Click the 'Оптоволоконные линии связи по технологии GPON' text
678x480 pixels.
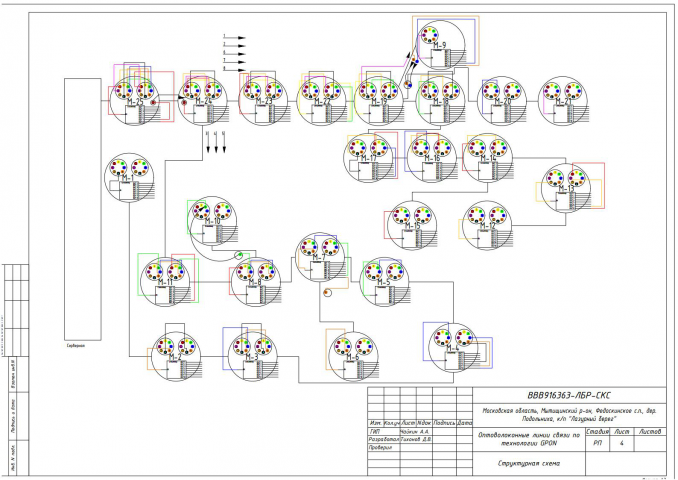529,439
